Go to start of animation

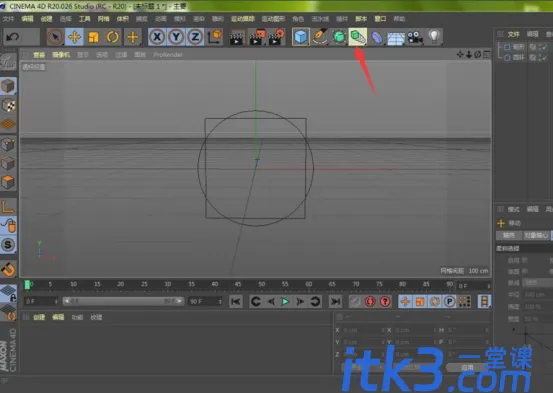pyautogui.click(x=236, y=302)
